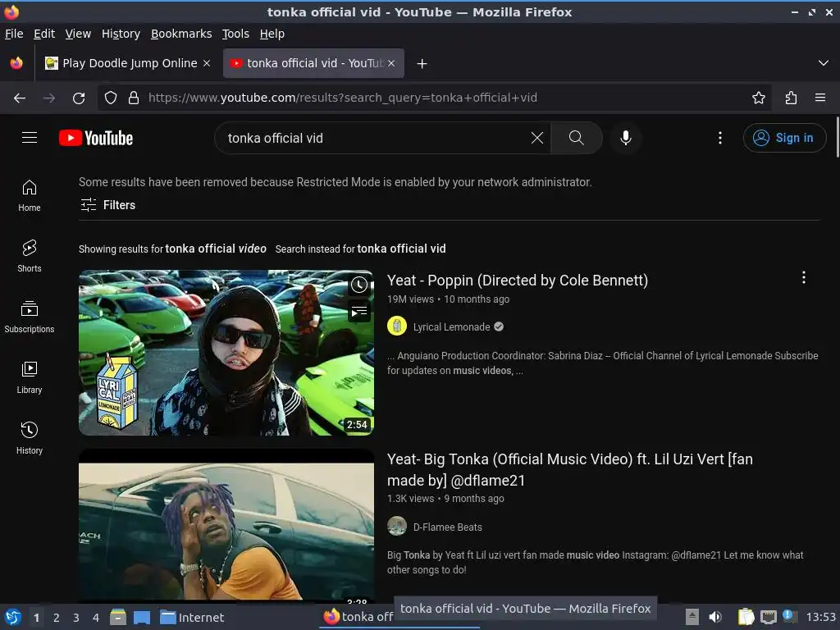The height and width of the screenshot is (630, 840).
Task: Click the taskbar clock 13:53
Action: [x=820, y=617]
